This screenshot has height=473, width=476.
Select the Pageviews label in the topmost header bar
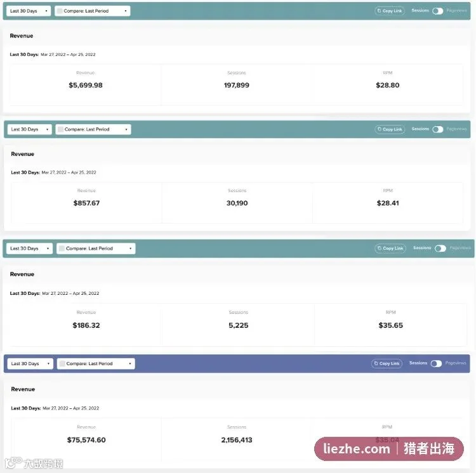pyautogui.click(x=456, y=11)
